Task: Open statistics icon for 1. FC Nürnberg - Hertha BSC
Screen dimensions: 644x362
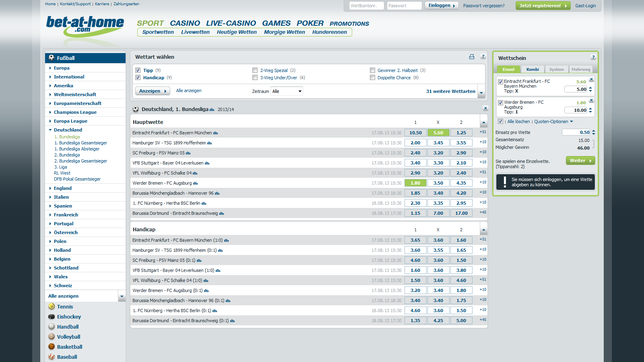Action: click(x=204, y=204)
